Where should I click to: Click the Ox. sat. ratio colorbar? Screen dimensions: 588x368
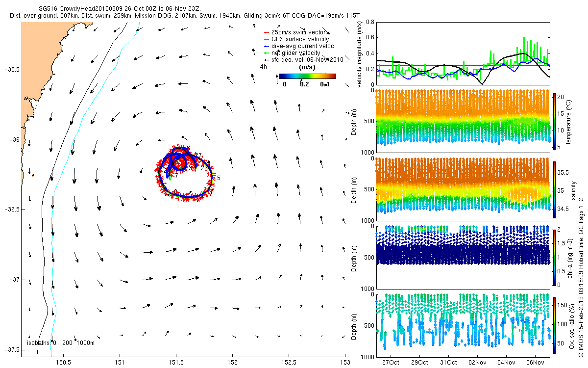555,325
